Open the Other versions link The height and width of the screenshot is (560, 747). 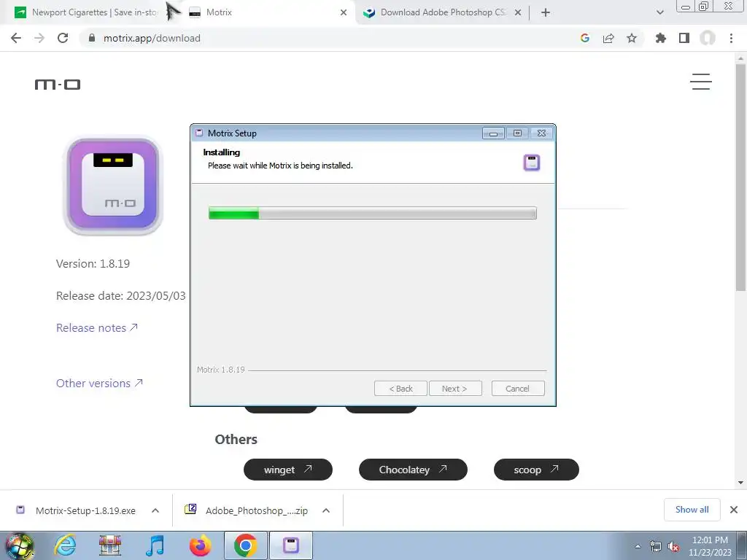point(99,383)
